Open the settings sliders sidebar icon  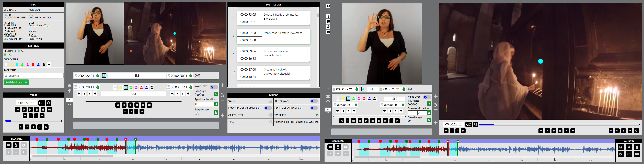tap(328, 21)
